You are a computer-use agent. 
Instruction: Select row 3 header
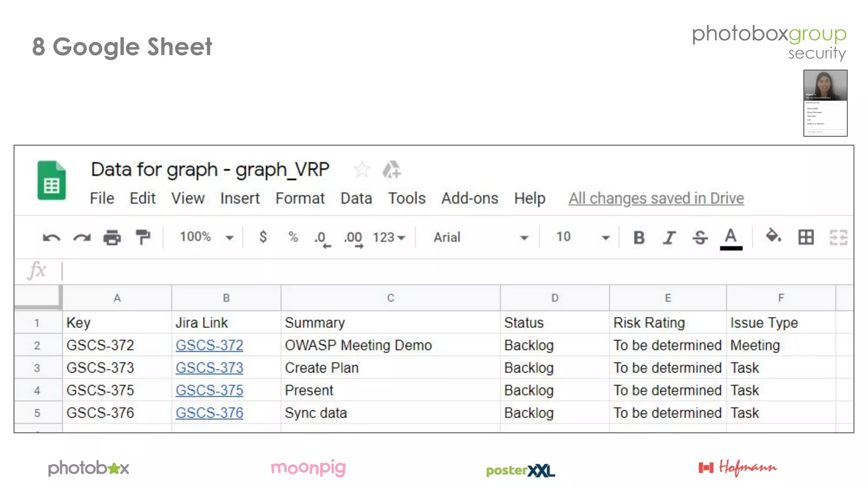pos(38,368)
